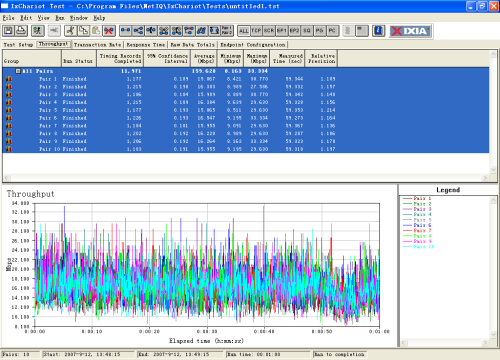Click the Paste clipboard toolbar icon
500x360 pixels.
click(96, 31)
